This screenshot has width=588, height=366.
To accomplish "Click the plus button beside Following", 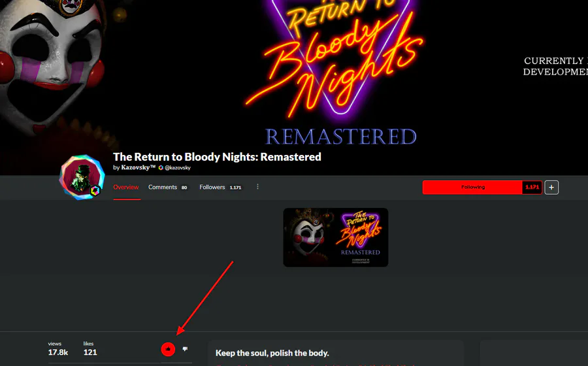I will 551,188.
